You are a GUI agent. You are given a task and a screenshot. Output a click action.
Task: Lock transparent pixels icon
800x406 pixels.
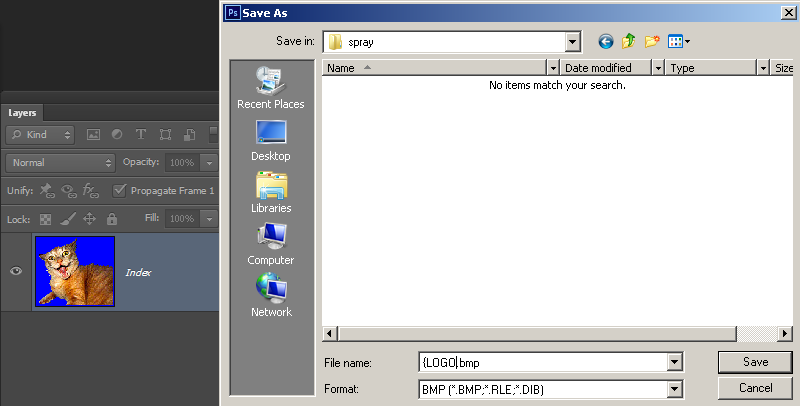[x=45, y=219]
